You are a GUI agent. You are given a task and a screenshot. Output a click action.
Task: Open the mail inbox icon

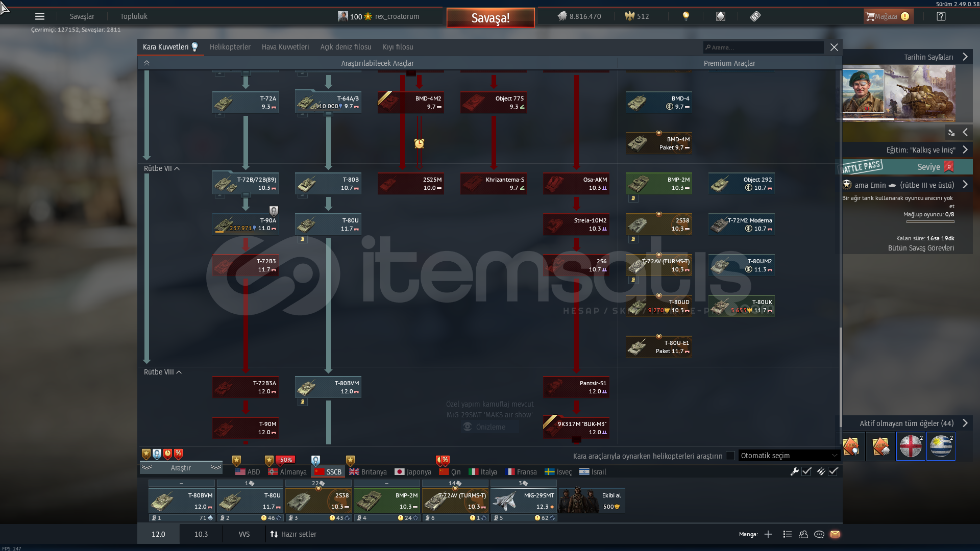[x=835, y=534]
